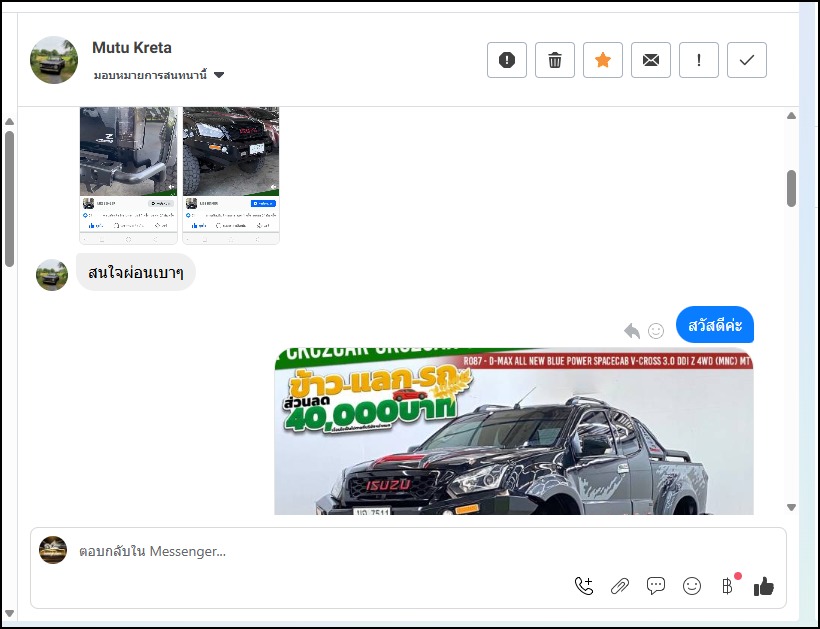Click reply arrow beside สวัสดีค่ะ message
The height and width of the screenshot is (629, 820).
(x=632, y=330)
